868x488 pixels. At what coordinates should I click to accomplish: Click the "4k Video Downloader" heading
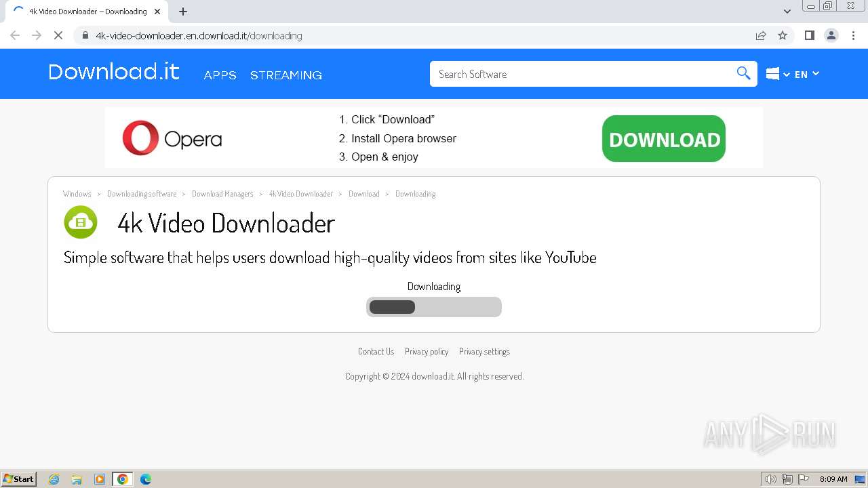[226, 223]
